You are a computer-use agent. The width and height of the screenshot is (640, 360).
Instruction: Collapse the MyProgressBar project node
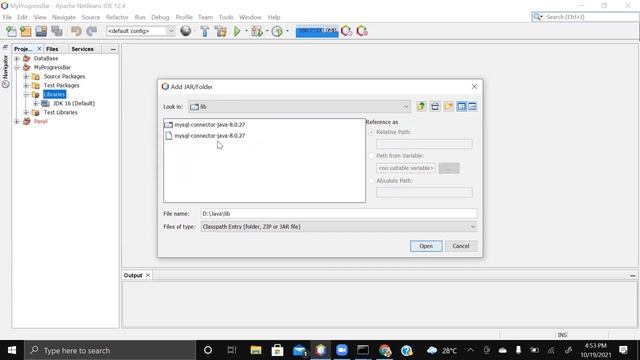click(x=17, y=67)
